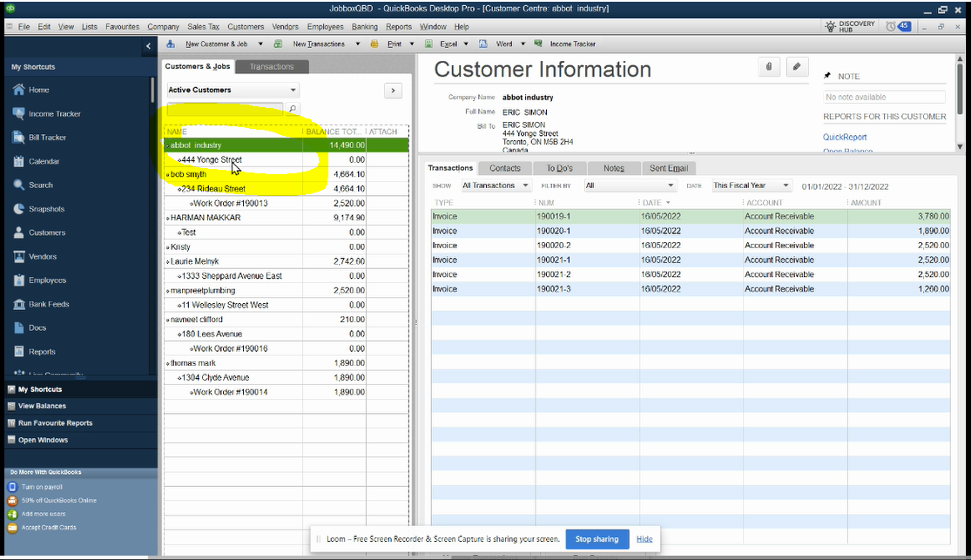This screenshot has width=971, height=560.
Task: Open New Customer & Job dropdown
Action: pos(260,44)
